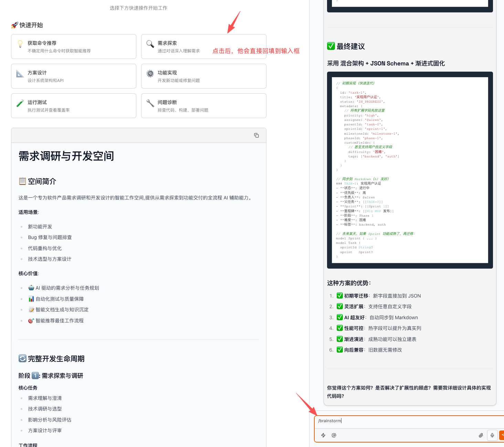Click the 问题诊断 description text
Image resolution: width=504 pixels, height=447 pixels.
pyautogui.click(x=183, y=110)
